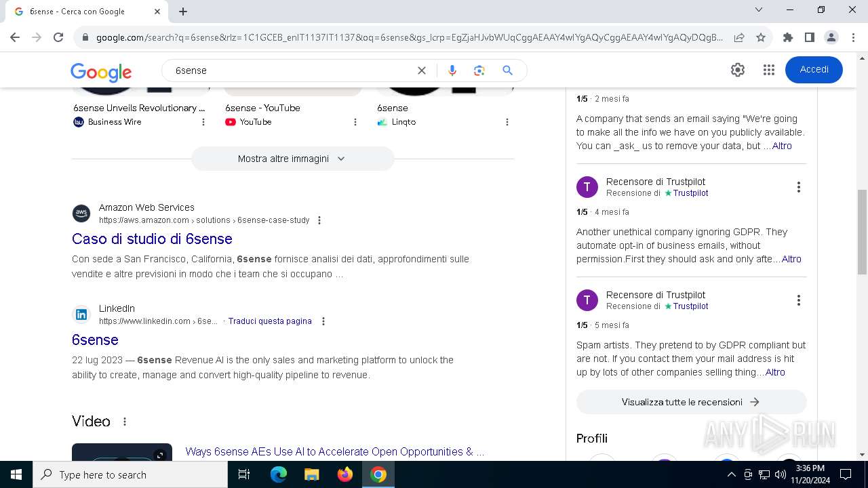
Task: Open more options for Business Wire image
Action: tap(203, 122)
